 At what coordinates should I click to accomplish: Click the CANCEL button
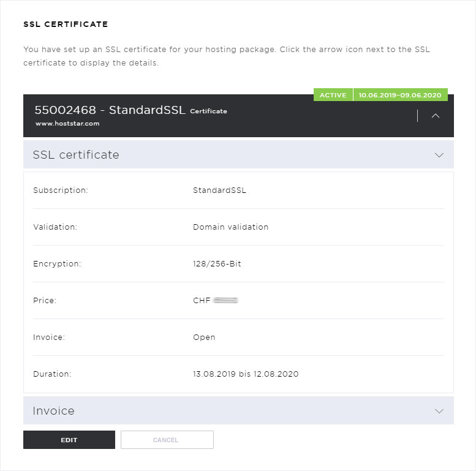167,440
